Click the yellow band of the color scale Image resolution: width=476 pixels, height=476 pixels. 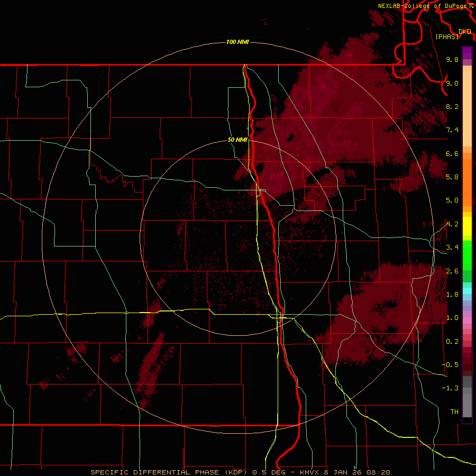[x=467, y=226]
